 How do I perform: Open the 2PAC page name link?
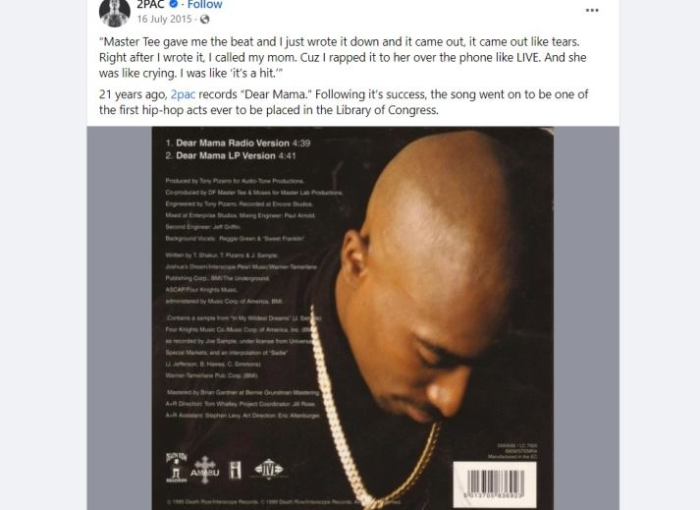click(151, 4)
